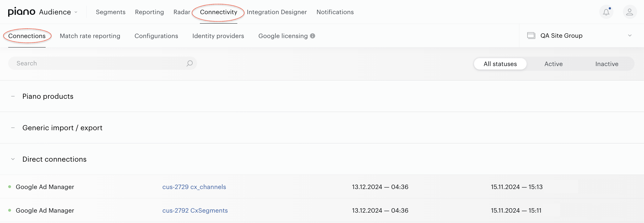644x223 pixels.
Task: Click the Piano products heading text
Action: tap(48, 96)
